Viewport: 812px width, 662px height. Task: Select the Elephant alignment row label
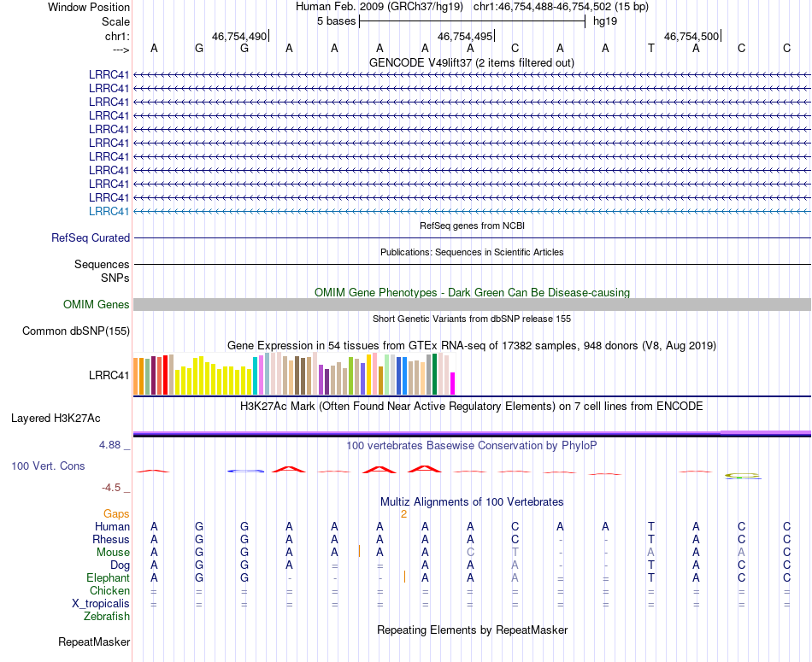tap(108, 577)
